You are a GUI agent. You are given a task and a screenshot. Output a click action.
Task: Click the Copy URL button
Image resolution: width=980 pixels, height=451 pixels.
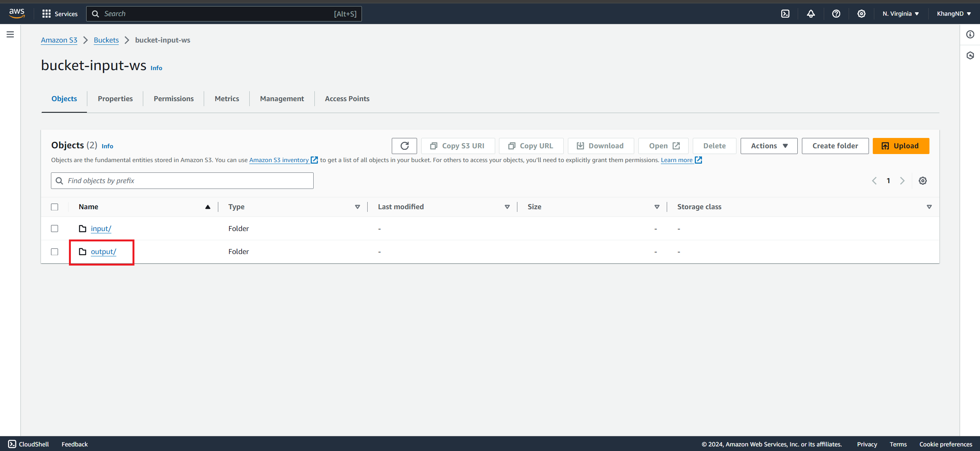pyautogui.click(x=531, y=146)
